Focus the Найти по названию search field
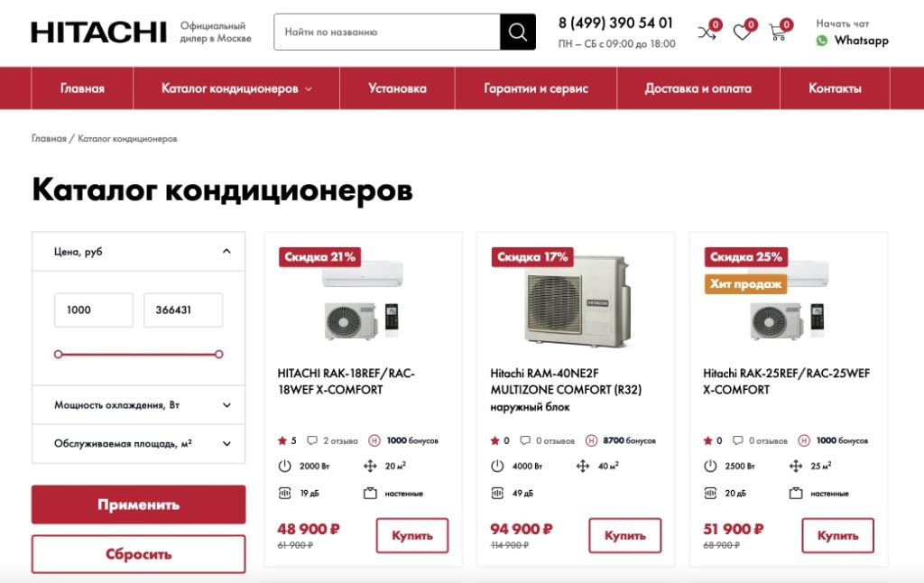 [x=387, y=32]
